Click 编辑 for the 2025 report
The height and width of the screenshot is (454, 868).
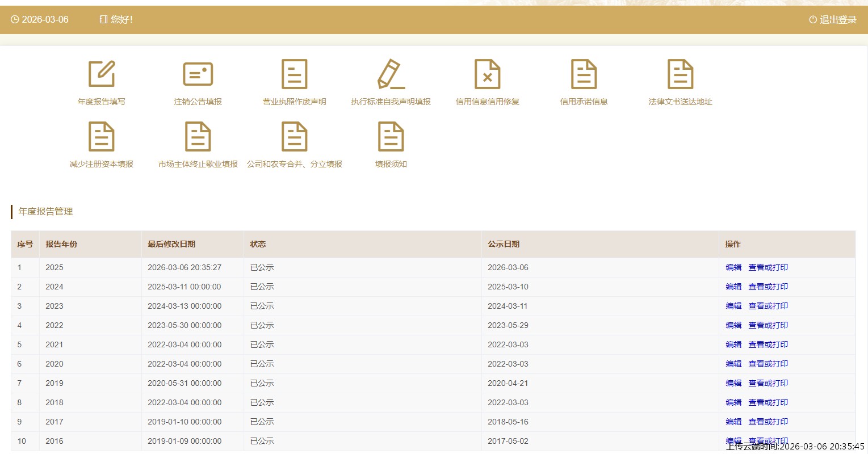tap(733, 267)
